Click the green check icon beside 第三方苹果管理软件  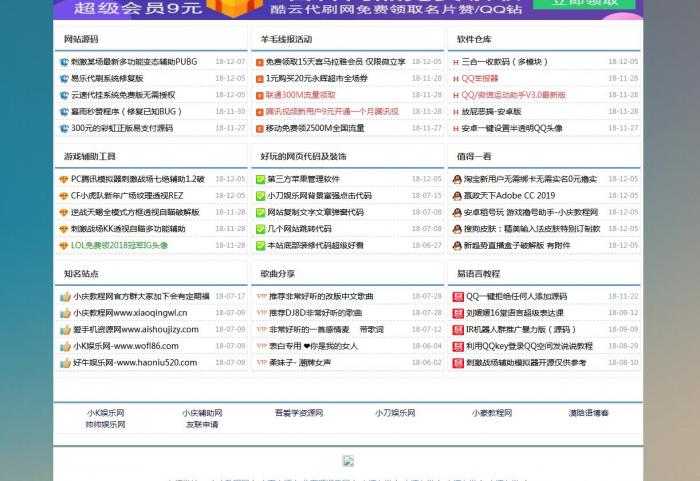click(259, 179)
